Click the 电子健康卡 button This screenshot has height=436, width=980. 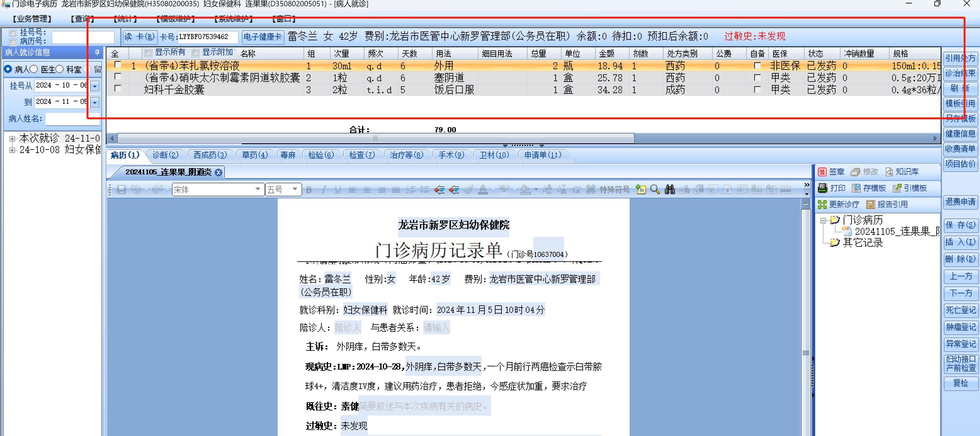pyautogui.click(x=263, y=37)
